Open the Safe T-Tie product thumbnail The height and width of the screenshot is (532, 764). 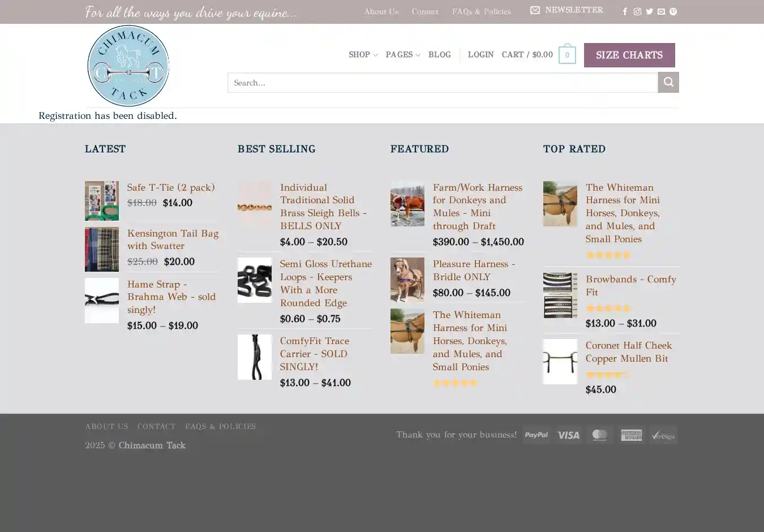tap(102, 201)
